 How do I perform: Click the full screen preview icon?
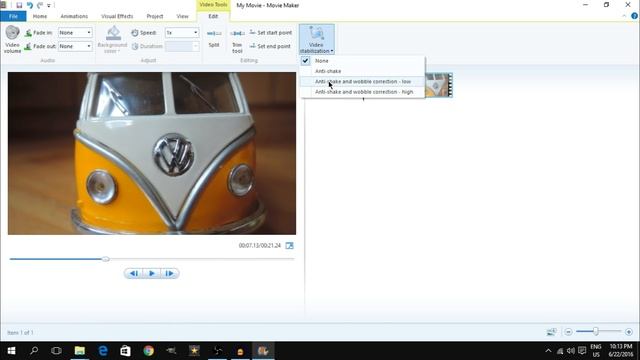(289, 245)
